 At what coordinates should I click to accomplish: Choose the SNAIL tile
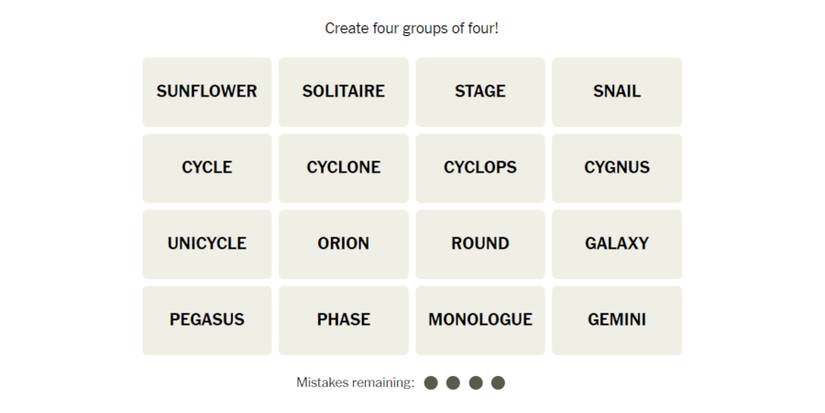coord(617,92)
